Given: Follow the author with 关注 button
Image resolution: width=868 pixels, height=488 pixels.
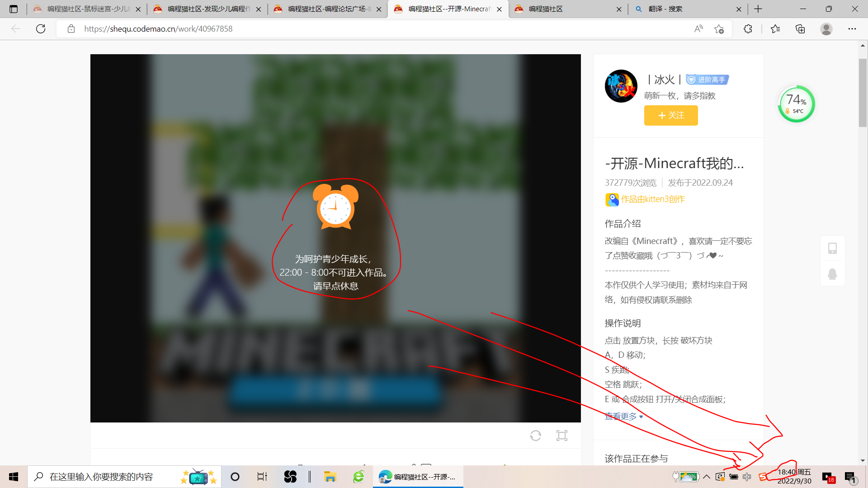Looking at the screenshot, I should pyautogui.click(x=671, y=115).
